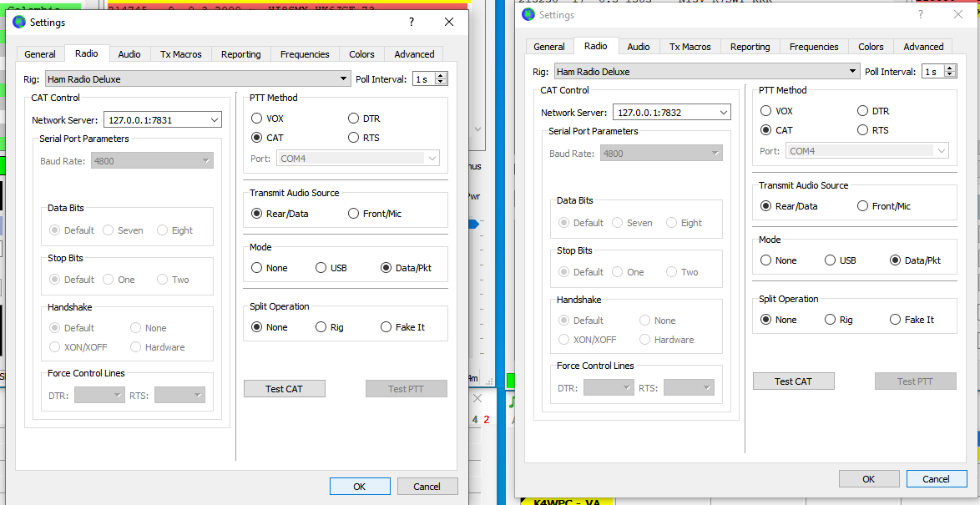
Task: Switch to General tab in left Settings window
Action: click(x=40, y=54)
